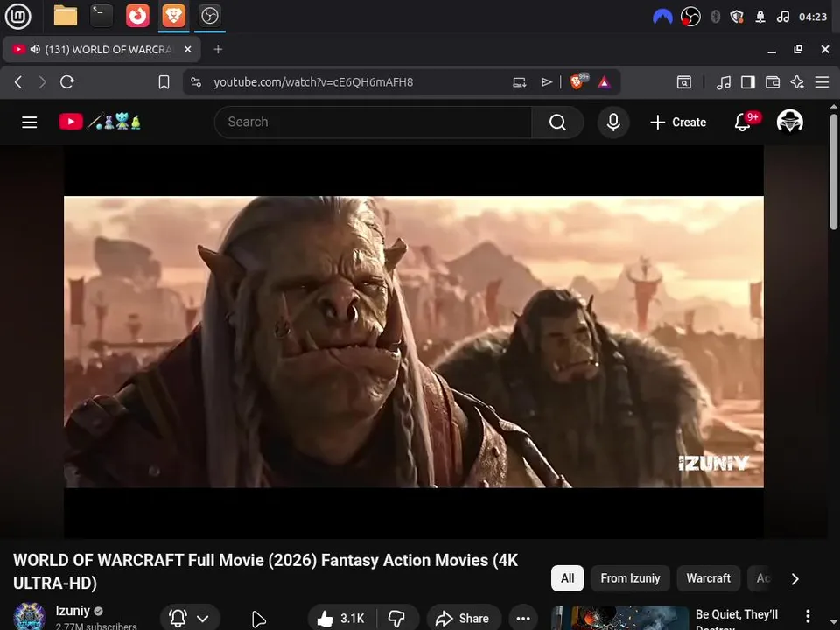The image size is (840, 630).
Task: Open the Create menu
Action: click(x=678, y=122)
